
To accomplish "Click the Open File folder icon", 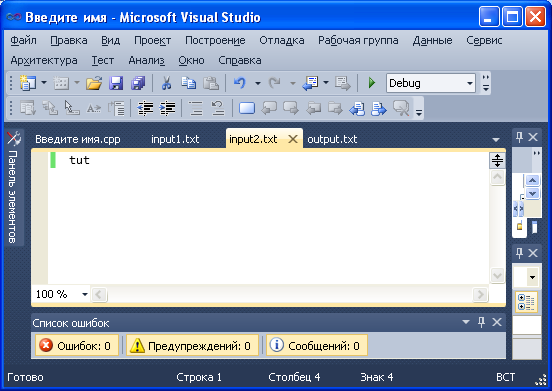I will pyautogui.click(x=94, y=83).
